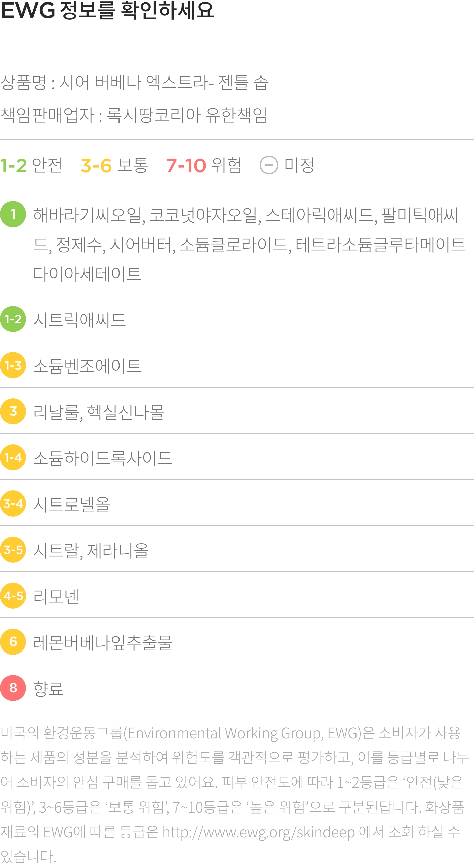The height and width of the screenshot is (868, 474).
Task: Click the product name 시어 버베나 엑스트라- 젠틀 솝
Action: [164, 83]
